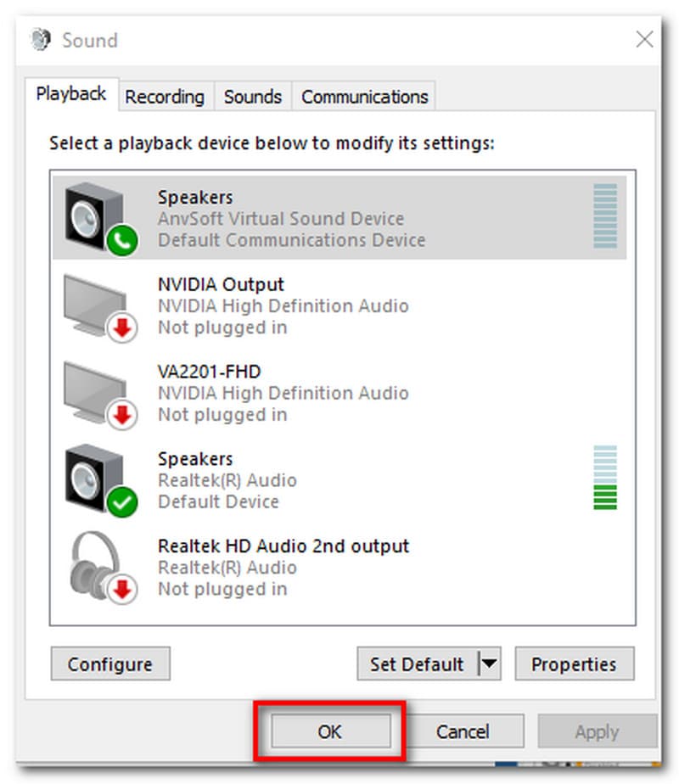Switch to the Playback tab
Viewport: 679px width, 784px height.
click(x=71, y=94)
